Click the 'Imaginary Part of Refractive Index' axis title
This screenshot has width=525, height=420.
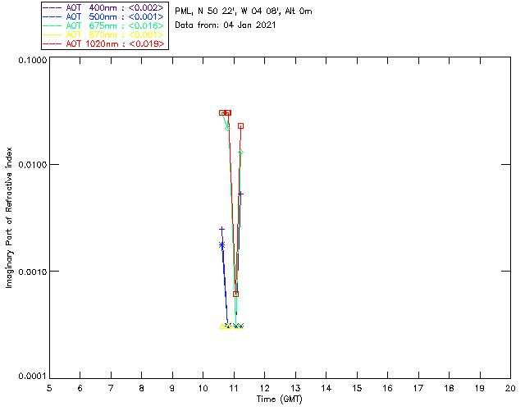coord(9,217)
